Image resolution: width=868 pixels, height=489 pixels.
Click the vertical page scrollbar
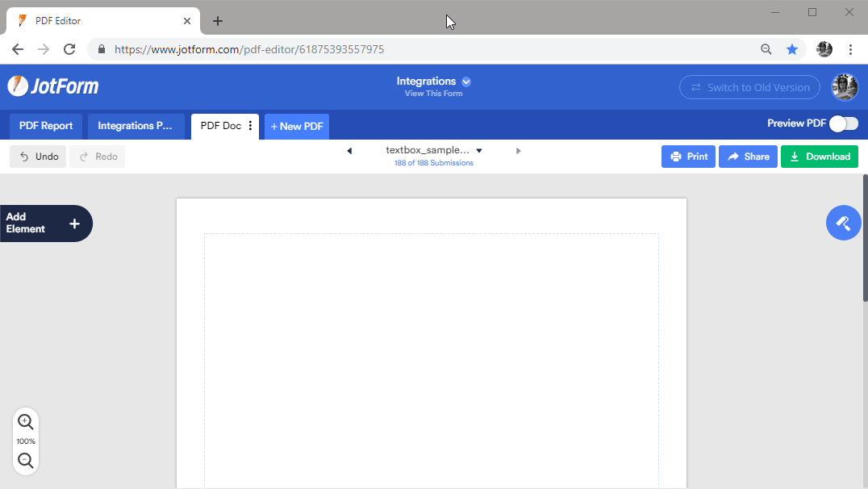pos(865,238)
